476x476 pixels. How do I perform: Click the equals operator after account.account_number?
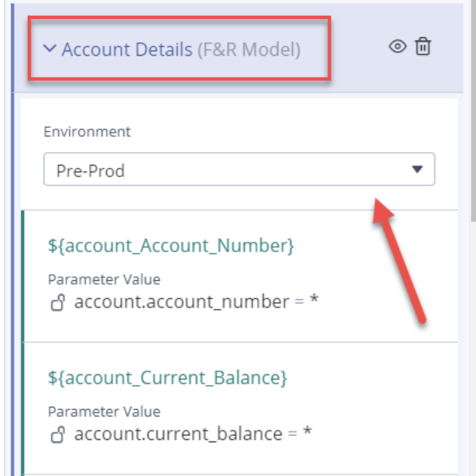[299, 301]
